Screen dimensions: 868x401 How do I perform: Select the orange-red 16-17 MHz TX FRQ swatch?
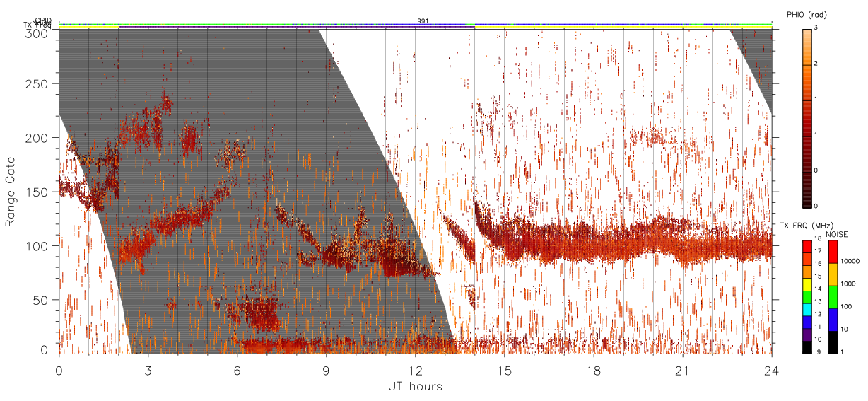807,258
